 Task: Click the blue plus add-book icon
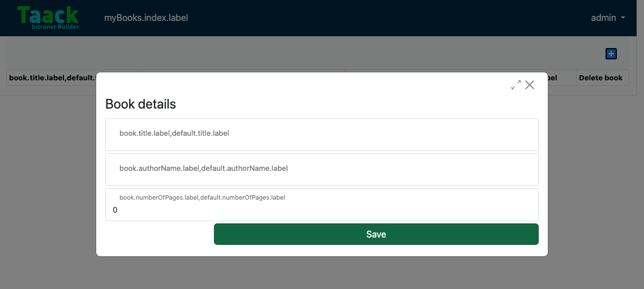tap(611, 54)
